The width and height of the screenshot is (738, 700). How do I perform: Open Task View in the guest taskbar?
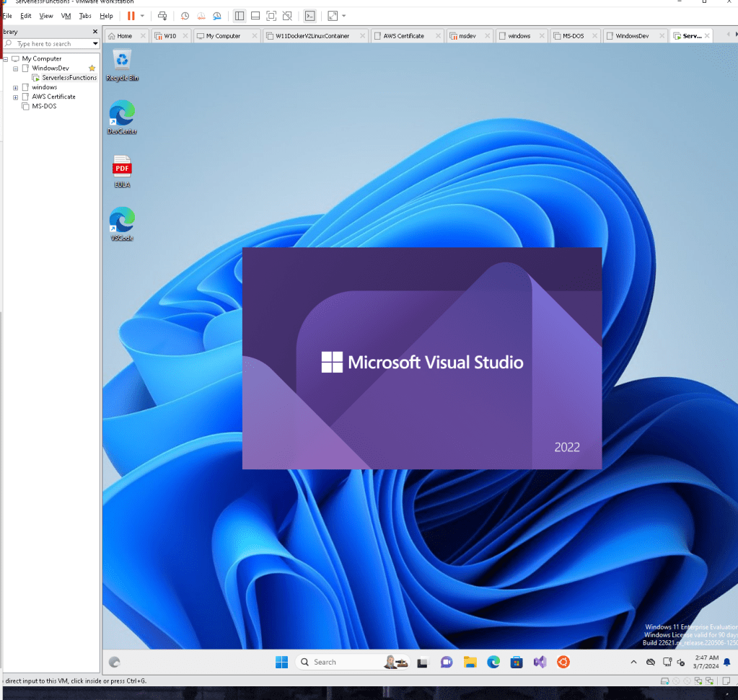coord(423,663)
